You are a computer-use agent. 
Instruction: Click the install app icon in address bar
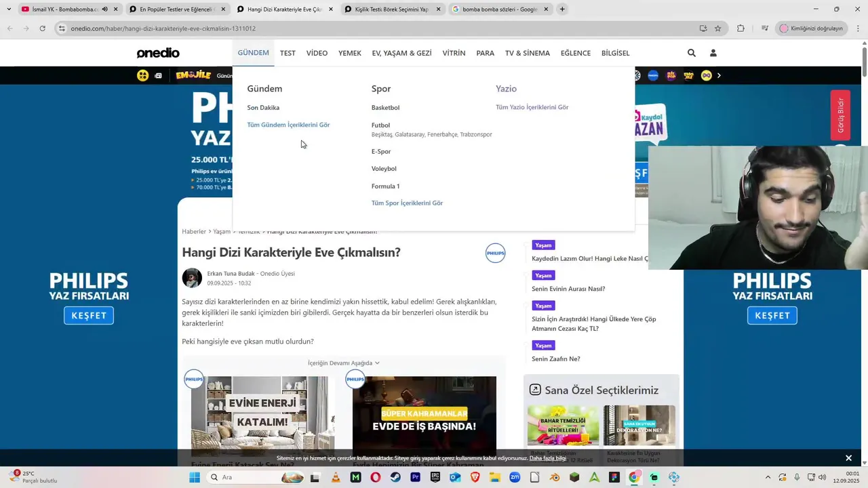click(703, 28)
